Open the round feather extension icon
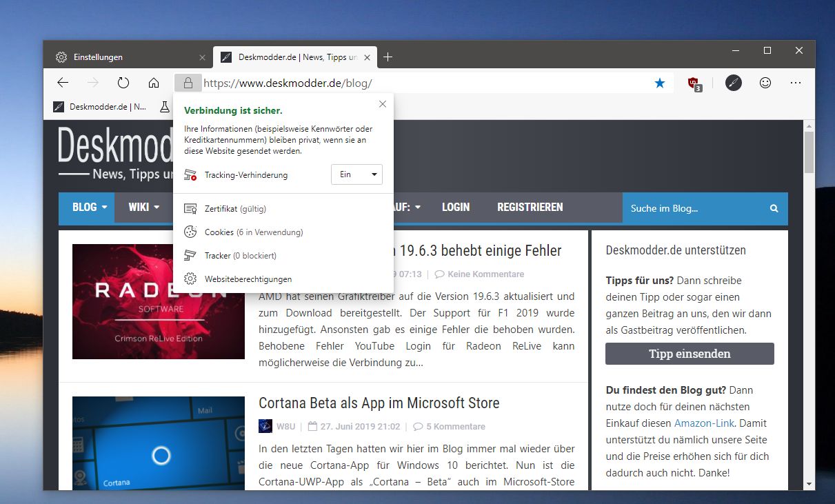Viewport: 835px width, 504px height. [x=734, y=83]
